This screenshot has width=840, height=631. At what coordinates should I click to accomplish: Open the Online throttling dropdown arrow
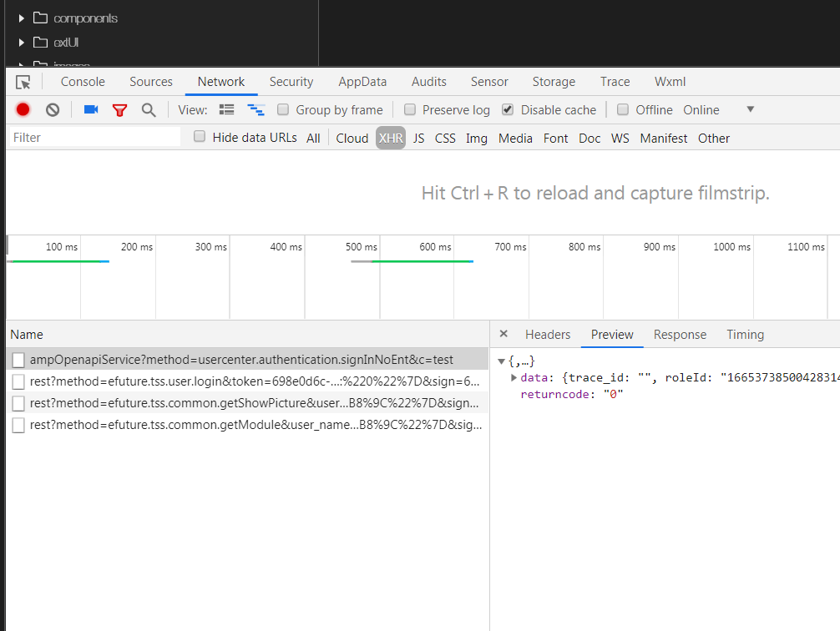click(x=751, y=109)
